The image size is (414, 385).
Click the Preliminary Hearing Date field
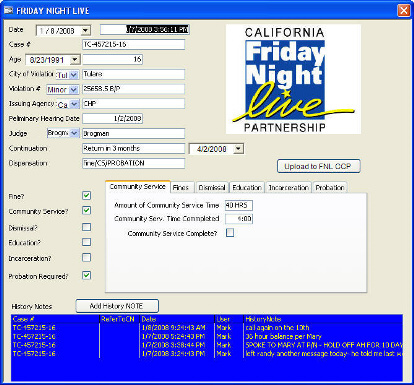113,118
